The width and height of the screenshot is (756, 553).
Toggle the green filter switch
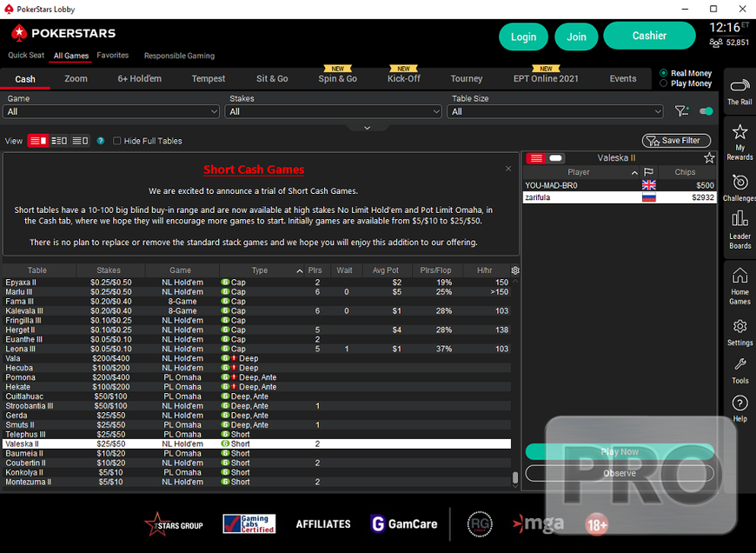pyautogui.click(x=706, y=111)
